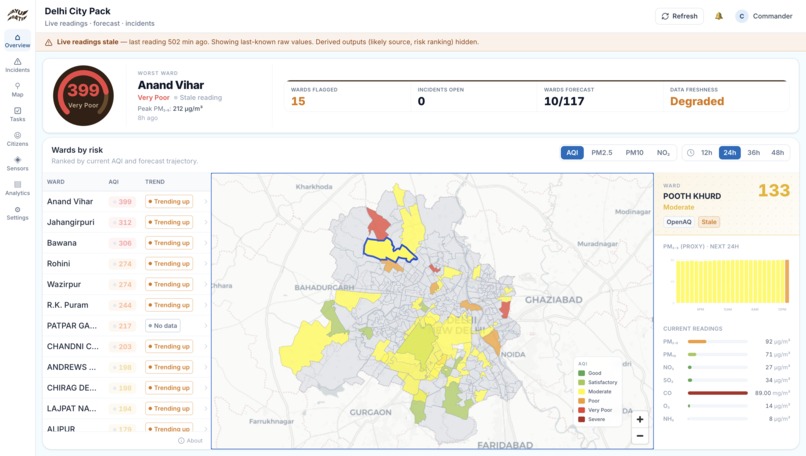Open the Citizens sidebar page
This screenshot has width=806, height=456.
(x=17, y=139)
